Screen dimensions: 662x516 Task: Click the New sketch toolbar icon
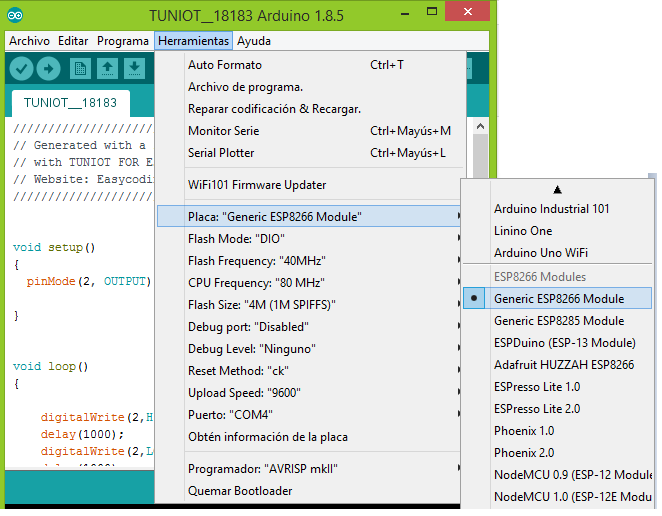(80, 68)
